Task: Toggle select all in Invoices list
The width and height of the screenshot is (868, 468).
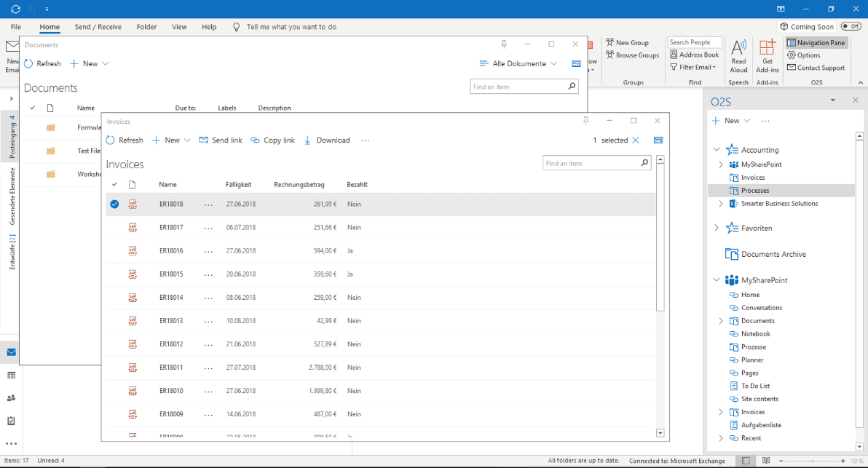Action: pyautogui.click(x=114, y=185)
